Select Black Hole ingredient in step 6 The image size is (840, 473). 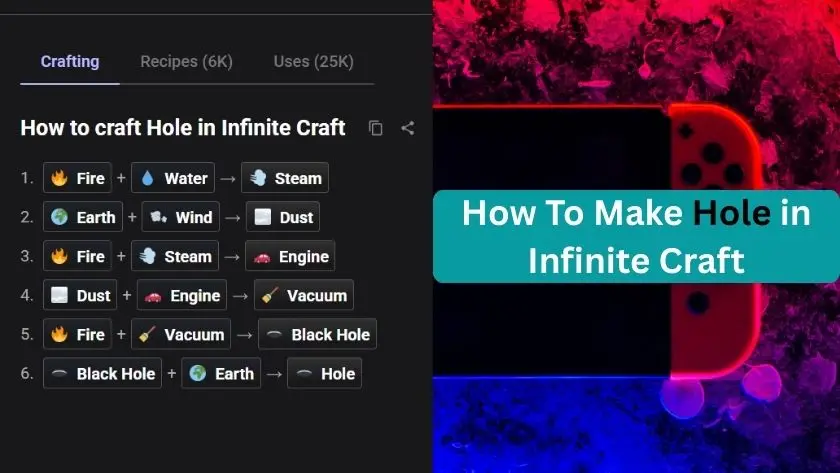pyautogui.click(x=102, y=373)
